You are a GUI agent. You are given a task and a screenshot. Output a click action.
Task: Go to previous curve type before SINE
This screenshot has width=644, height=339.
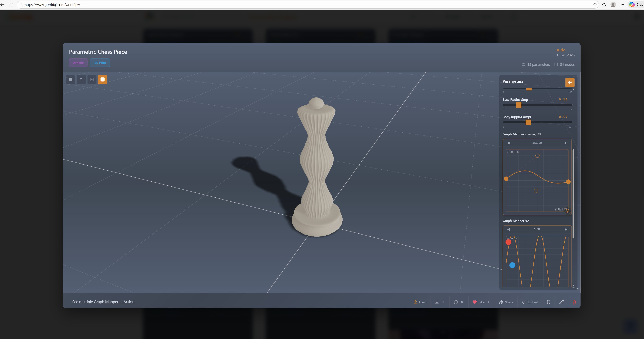coord(508,229)
